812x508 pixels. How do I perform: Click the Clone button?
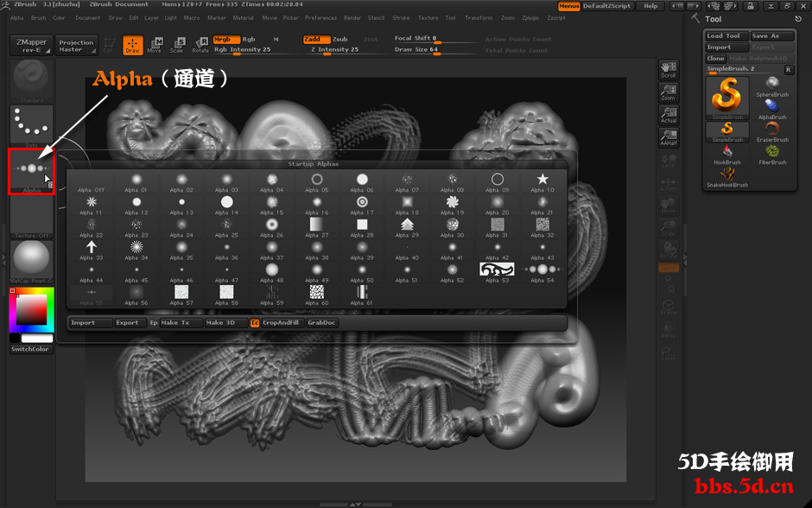click(x=715, y=59)
